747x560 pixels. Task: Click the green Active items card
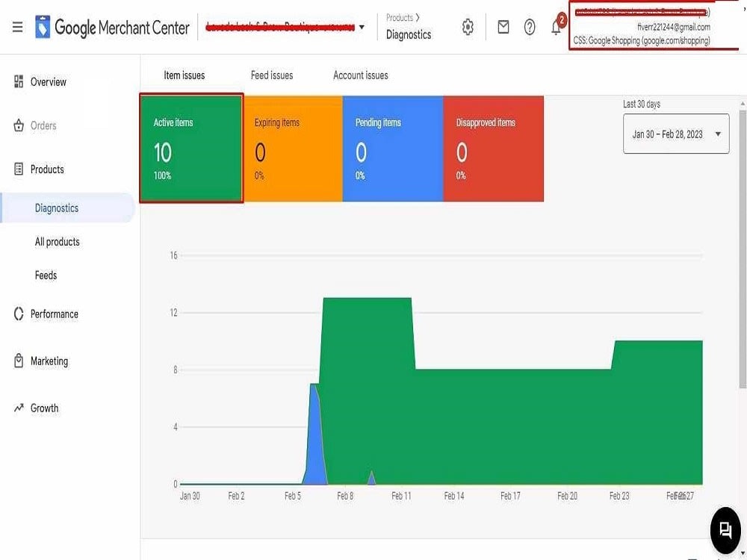[x=191, y=148]
